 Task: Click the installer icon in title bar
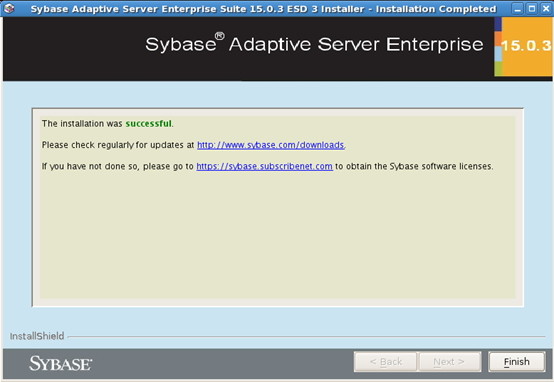(9, 8)
